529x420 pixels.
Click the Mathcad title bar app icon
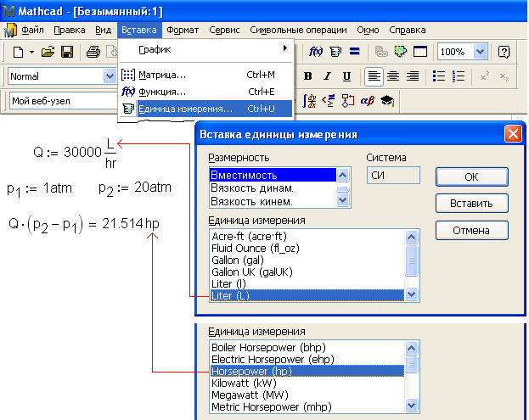[8, 11]
